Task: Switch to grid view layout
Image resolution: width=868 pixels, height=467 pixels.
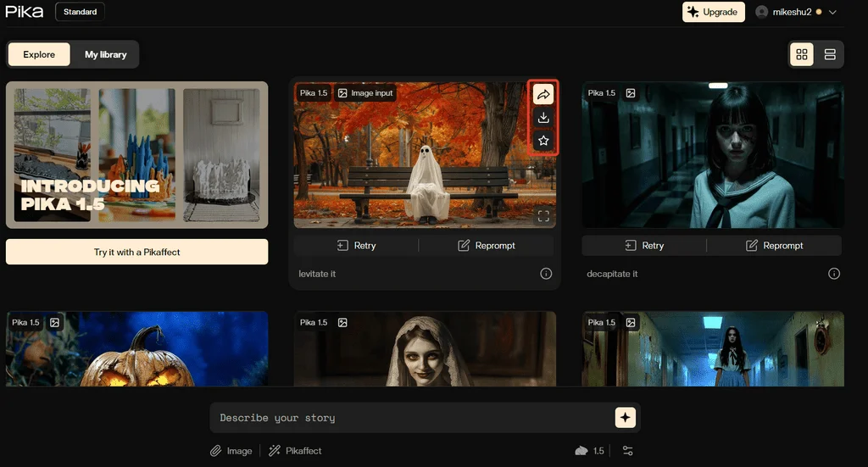Action: coord(801,54)
